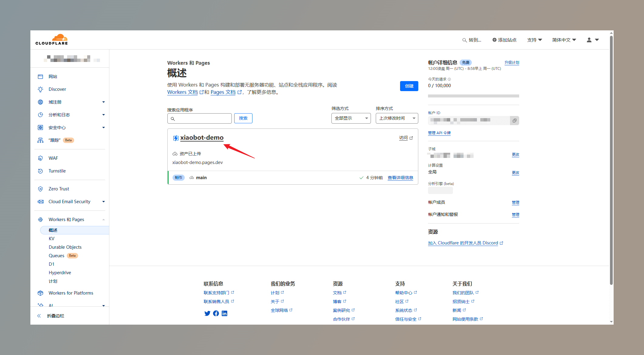The image size is (644, 355).
Task: Expand the 安全中心 sidebar section
Action: click(x=104, y=128)
